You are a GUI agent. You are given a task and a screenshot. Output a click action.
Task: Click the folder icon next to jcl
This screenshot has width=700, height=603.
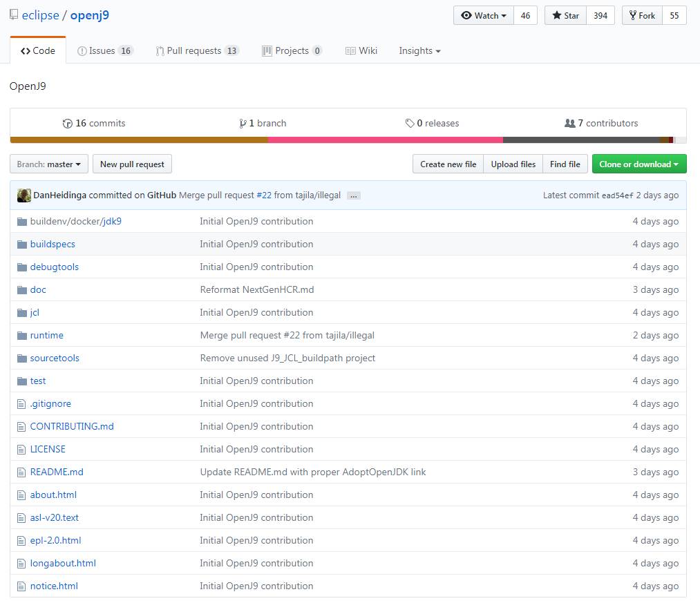(x=22, y=312)
